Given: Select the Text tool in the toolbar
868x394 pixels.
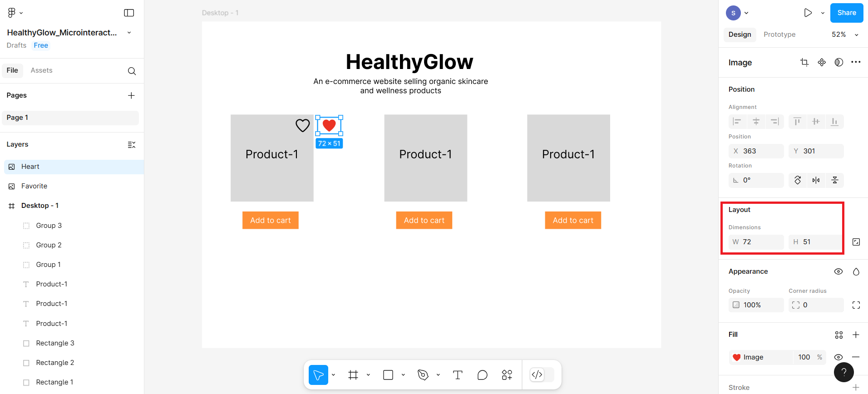Looking at the screenshot, I should pyautogui.click(x=458, y=375).
